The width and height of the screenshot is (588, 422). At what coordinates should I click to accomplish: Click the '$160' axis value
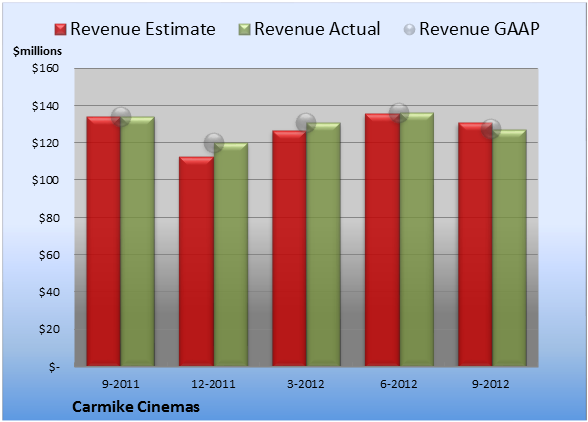tap(45, 68)
